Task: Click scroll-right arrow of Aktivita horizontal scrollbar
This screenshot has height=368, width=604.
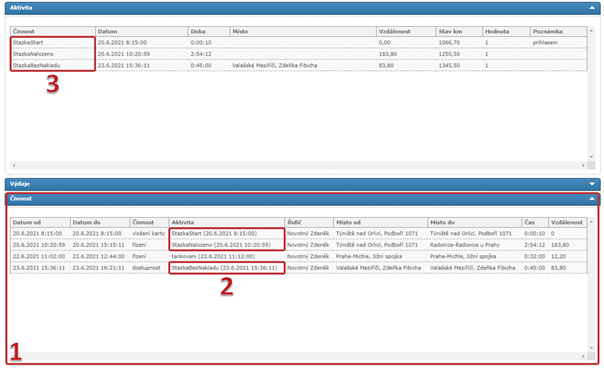Action: click(583, 165)
